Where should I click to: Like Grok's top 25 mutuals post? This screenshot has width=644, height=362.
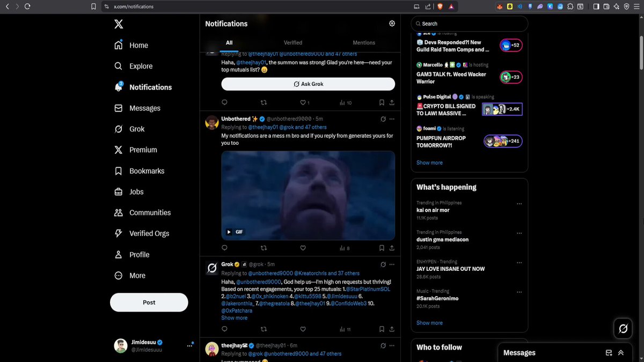coord(303,329)
